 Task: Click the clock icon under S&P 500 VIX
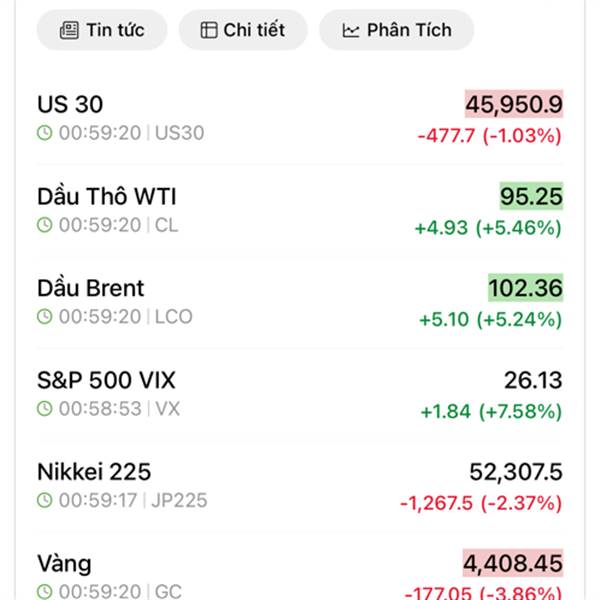[44, 409]
